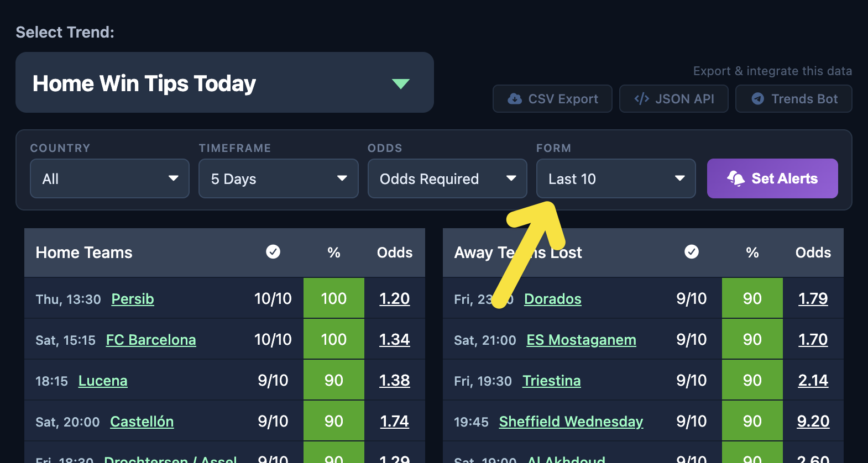The image size is (868, 463).
Task: Open the Persib team link
Action: 133,299
